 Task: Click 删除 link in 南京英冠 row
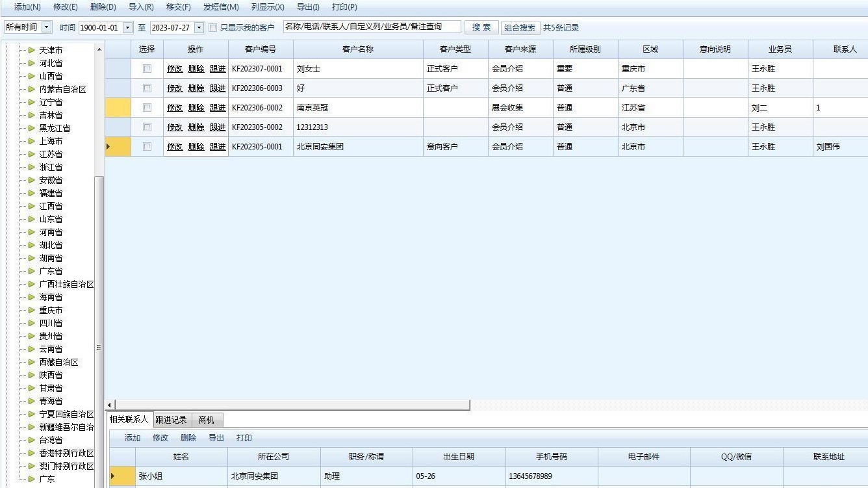click(x=196, y=108)
